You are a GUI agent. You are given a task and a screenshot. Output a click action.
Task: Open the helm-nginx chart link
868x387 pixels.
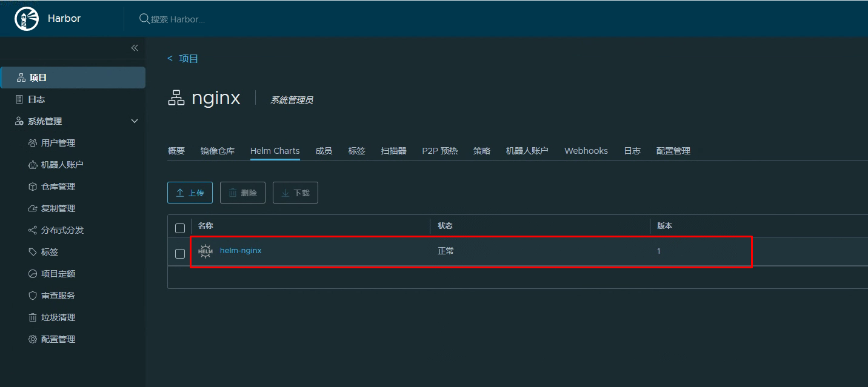[241, 250]
